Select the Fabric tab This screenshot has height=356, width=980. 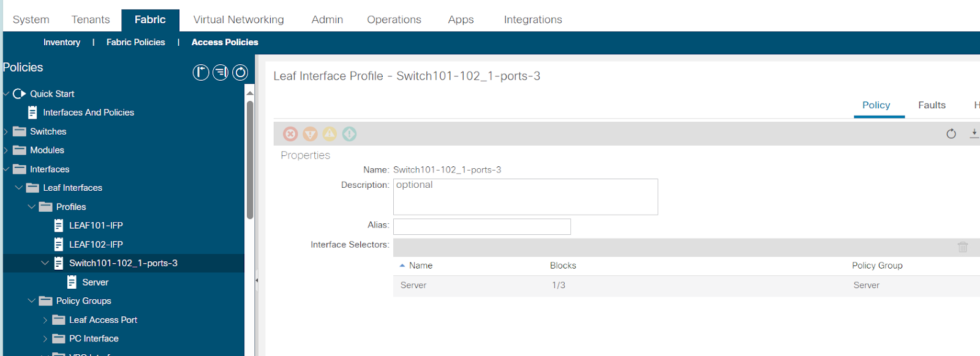point(150,20)
